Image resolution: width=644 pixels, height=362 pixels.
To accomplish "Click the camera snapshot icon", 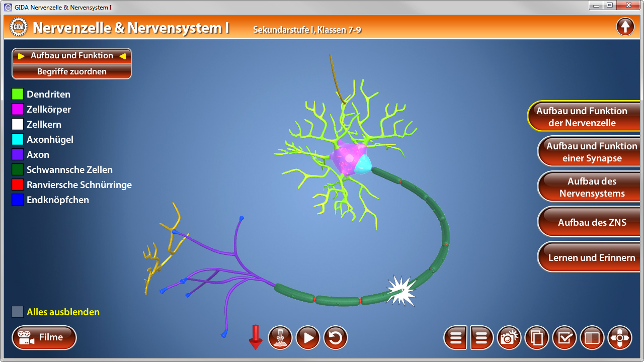I will click(x=509, y=337).
